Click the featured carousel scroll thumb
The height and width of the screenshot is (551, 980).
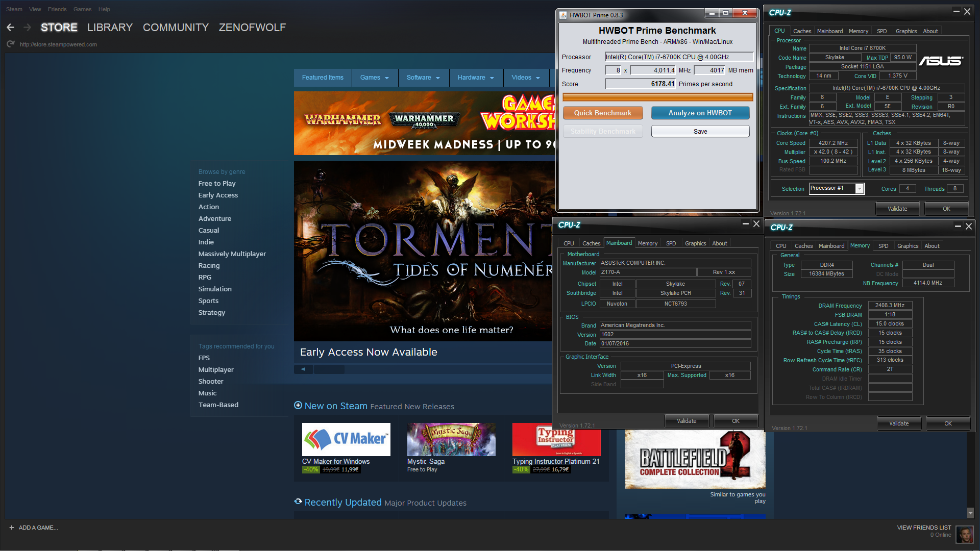329,369
